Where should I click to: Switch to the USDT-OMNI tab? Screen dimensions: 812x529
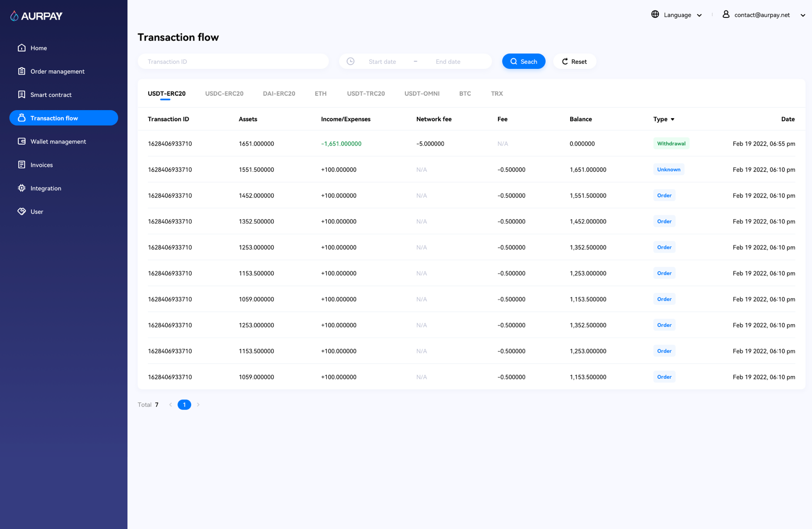[422, 94]
